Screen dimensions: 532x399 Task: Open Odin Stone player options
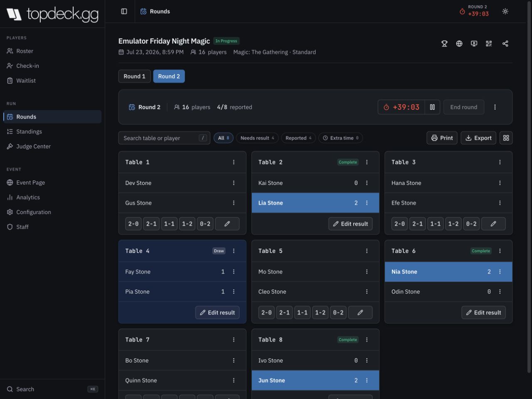[x=500, y=292]
